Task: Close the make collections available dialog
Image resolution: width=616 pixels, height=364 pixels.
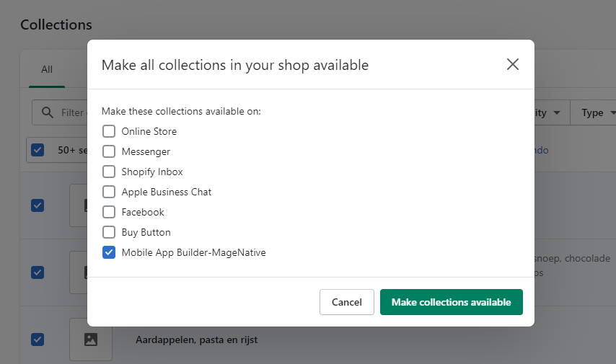Action: tap(513, 64)
